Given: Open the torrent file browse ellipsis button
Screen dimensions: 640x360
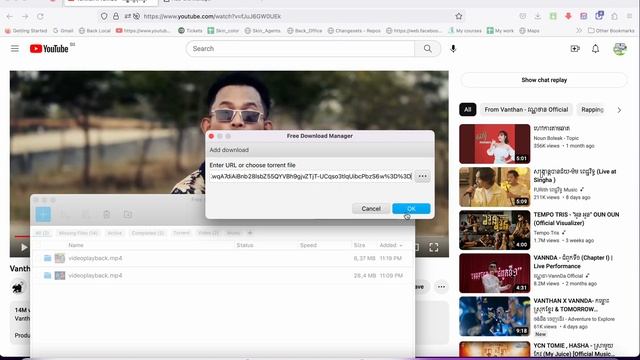Looking at the screenshot, I should tap(422, 176).
